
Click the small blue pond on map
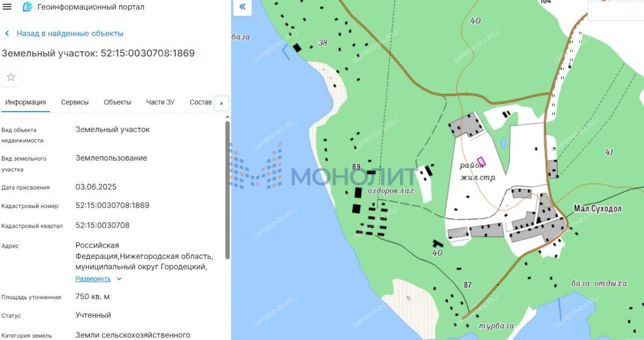pos(503,142)
